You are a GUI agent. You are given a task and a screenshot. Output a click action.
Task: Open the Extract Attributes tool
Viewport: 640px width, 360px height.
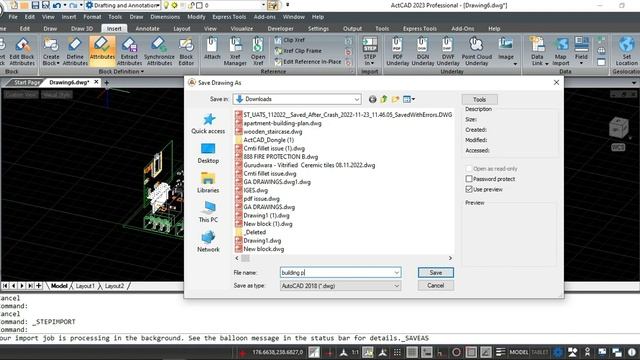click(129, 51)
